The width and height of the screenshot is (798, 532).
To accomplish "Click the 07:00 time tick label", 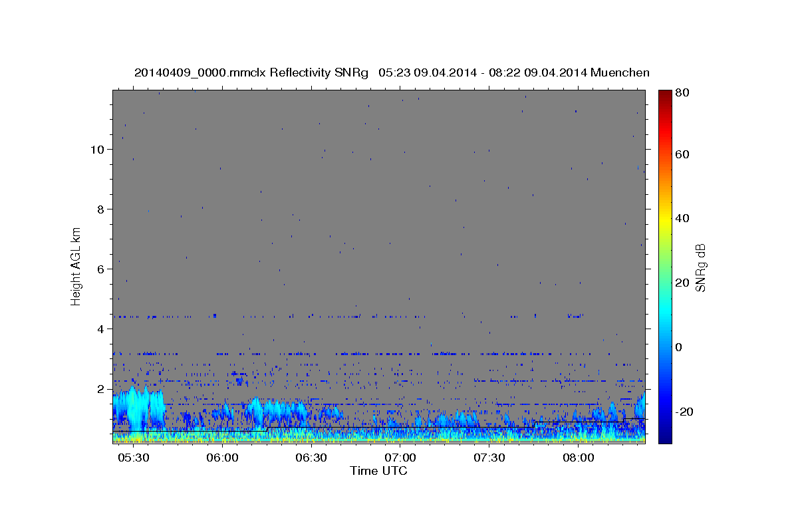I will pyautogui.click(x=401, y=458).
